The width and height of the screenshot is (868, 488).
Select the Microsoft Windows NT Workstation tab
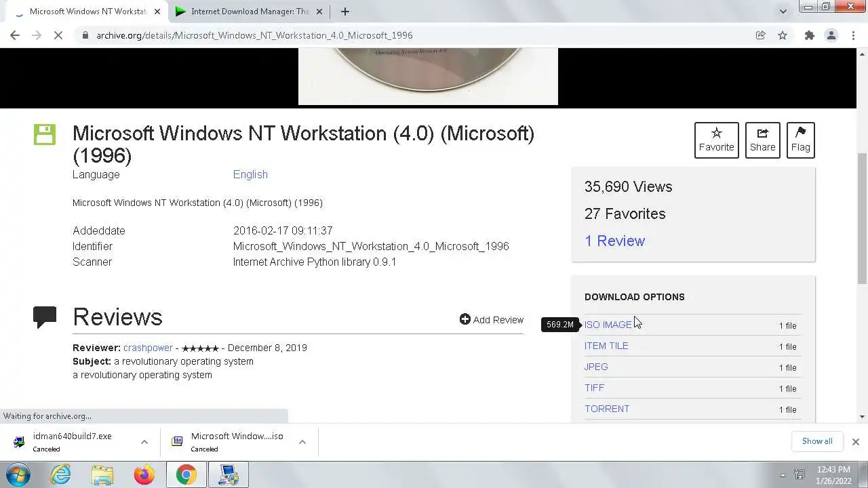(x=88, y=12)
